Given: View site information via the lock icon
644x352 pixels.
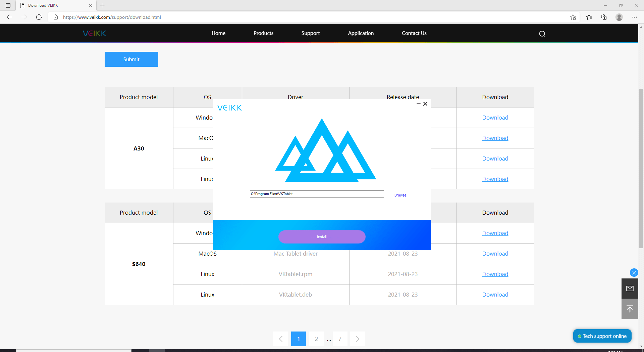Looking at the screenshot, I should click(56, 17).
